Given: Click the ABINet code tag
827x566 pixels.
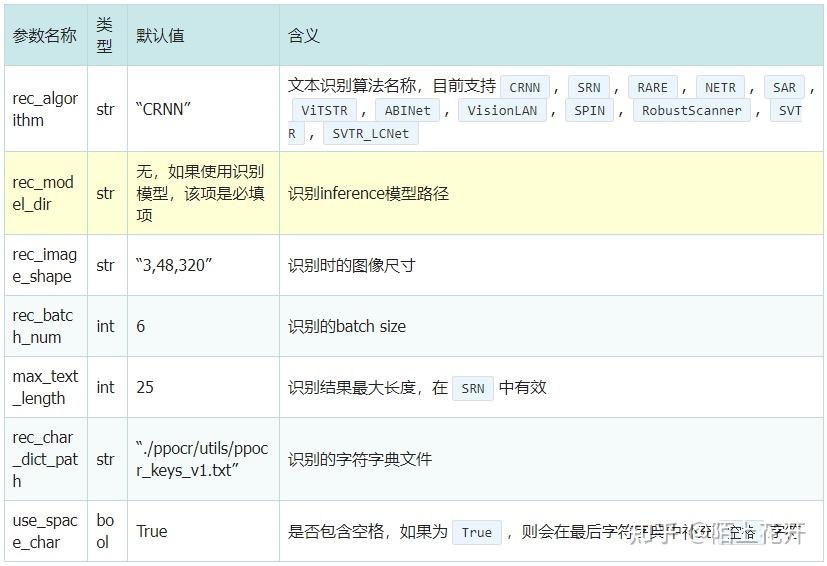Looking at the screenshot, I should click(407, 110).
